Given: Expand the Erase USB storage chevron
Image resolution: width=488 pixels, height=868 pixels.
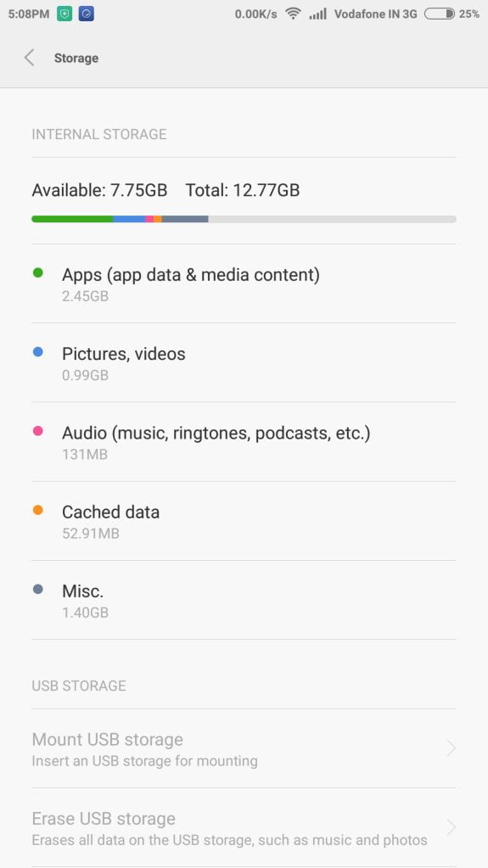Looking at the screenshot, I should 452,827.
